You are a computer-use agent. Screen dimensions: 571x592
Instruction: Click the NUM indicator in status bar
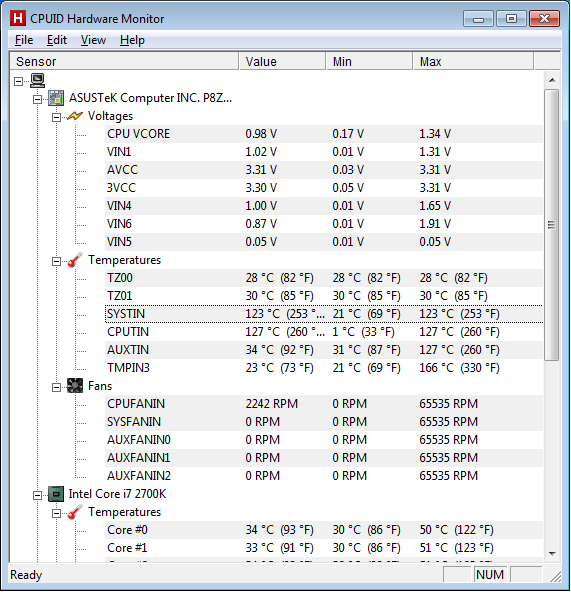pos(490,575)
